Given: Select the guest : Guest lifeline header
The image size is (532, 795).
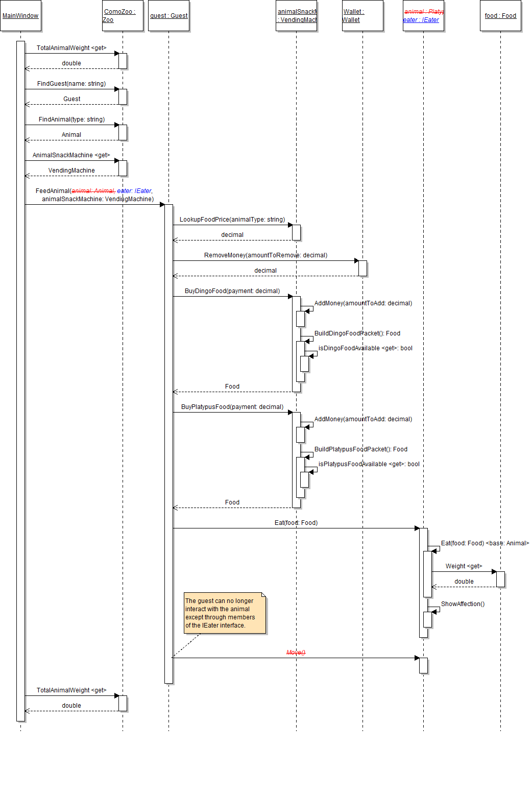Looking at the screenshot, I should click(x=168, y=16).
